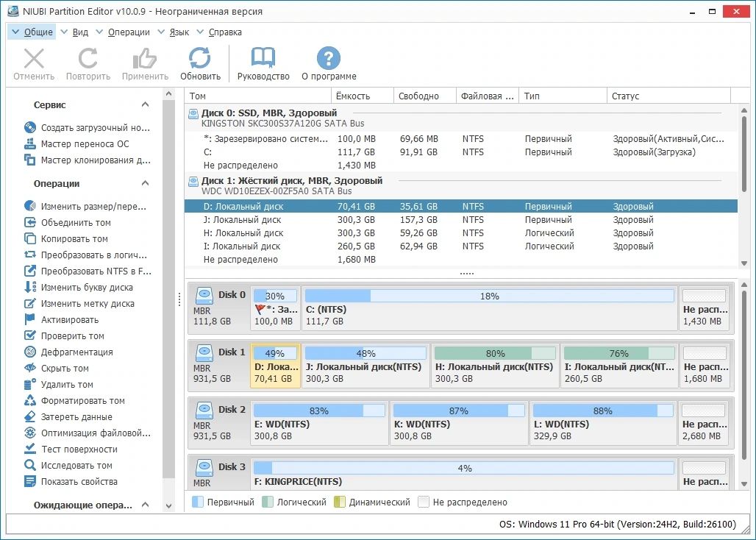Select Изменить букву диска
This screenshot has height=540, width=756.
79,288
